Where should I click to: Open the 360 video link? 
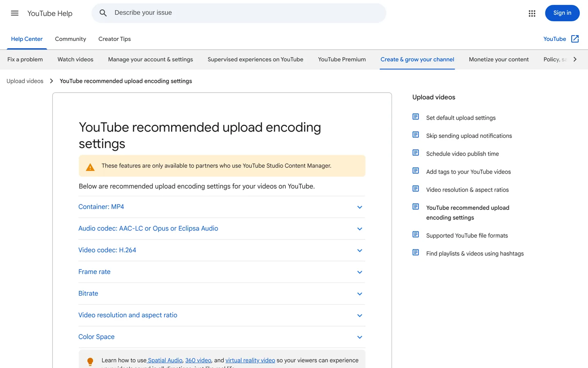pyautogui.click(x=198, y=360)
